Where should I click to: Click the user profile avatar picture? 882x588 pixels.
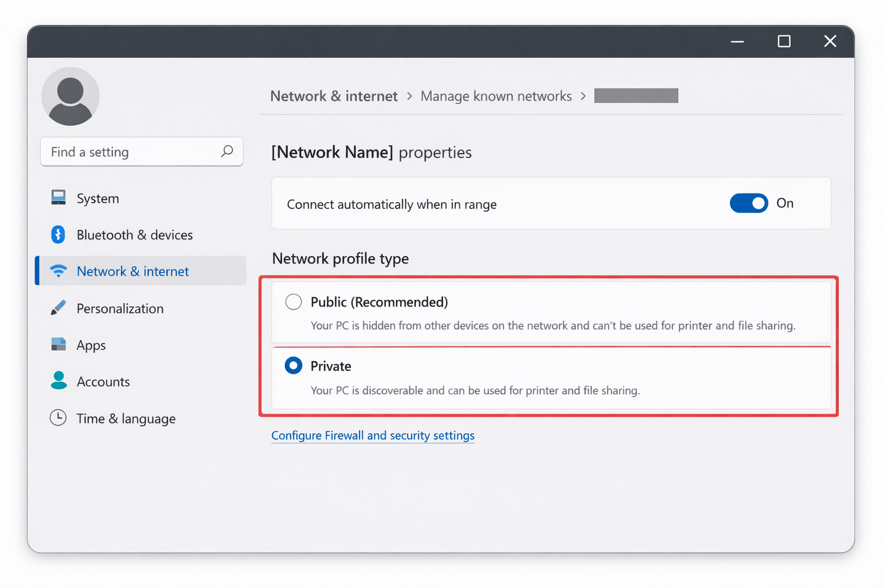tap(70, 96)
